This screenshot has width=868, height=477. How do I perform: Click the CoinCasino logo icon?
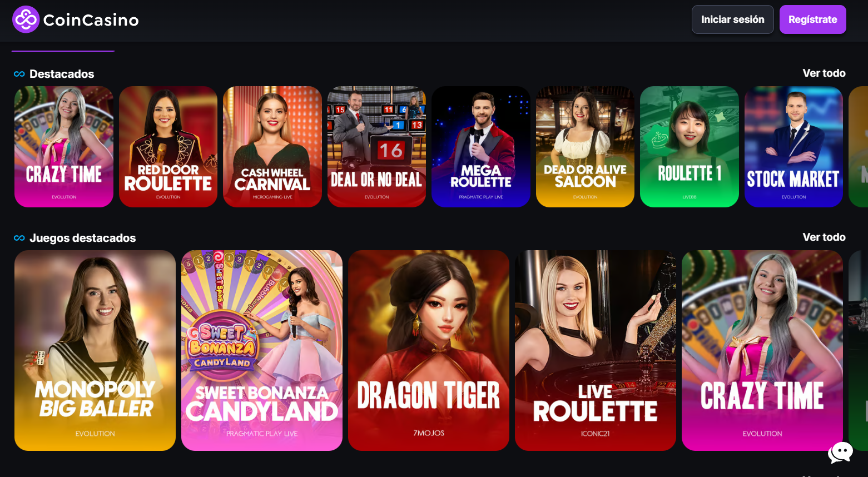[x=26, y=19]
